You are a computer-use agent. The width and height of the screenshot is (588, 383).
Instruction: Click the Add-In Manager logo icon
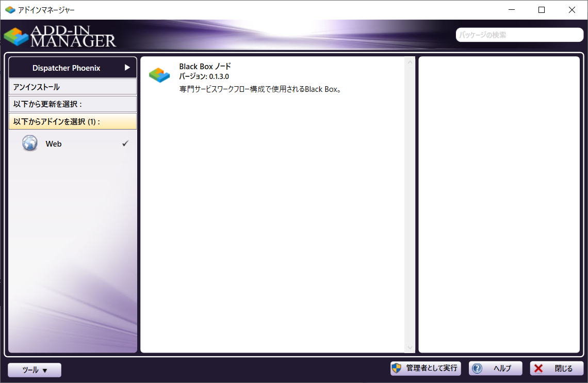(x=16, y=37)
